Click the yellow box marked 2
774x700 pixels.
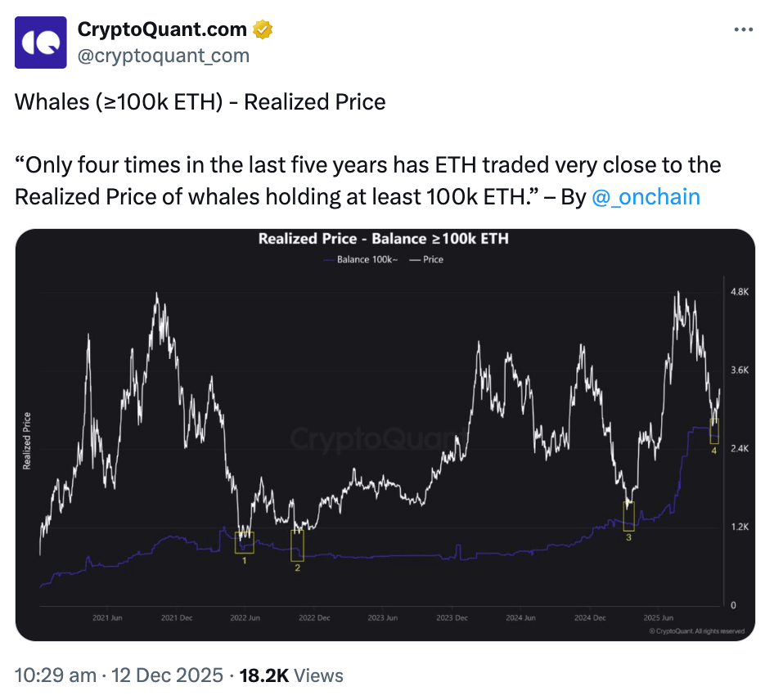click(x=297, y=545)
